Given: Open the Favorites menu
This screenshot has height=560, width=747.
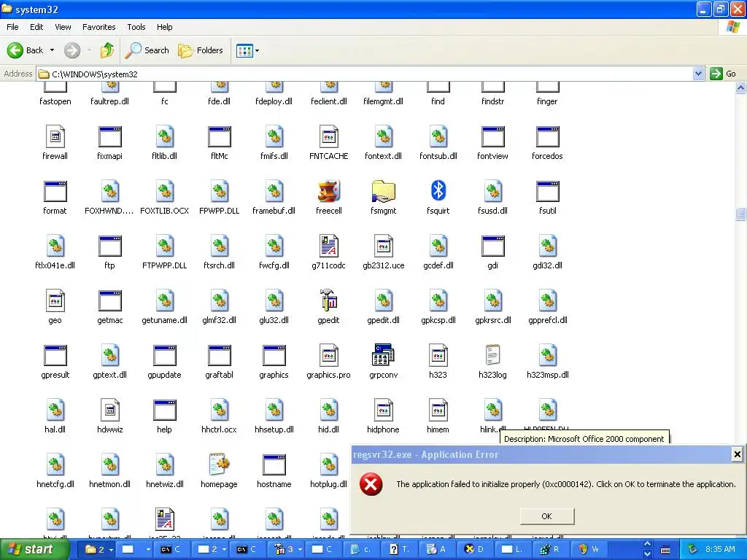Looking at the screenshot, I should [98, 27].
